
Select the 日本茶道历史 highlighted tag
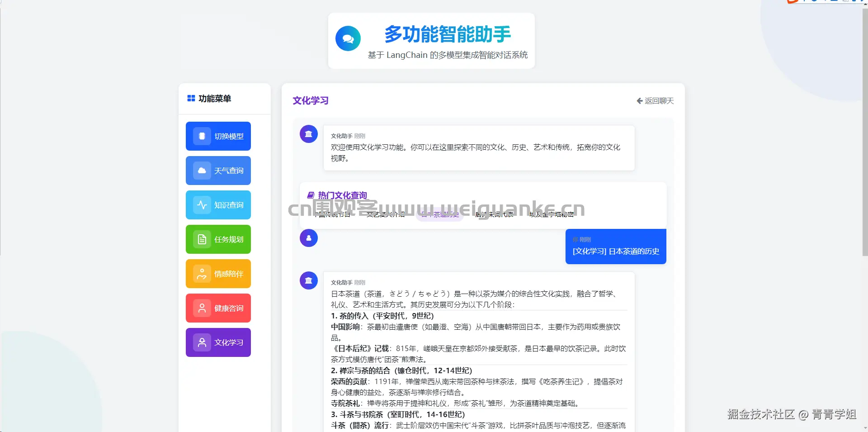pos(439,215)
